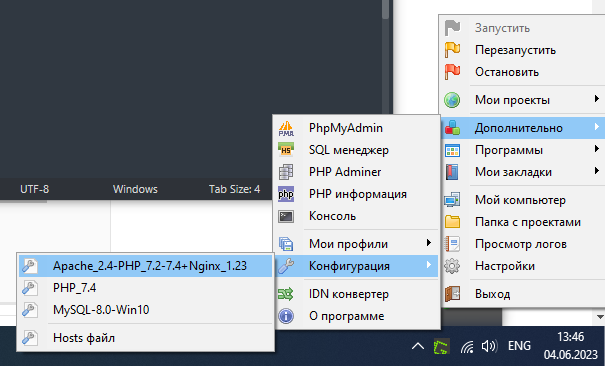Expand the Дополнительно submenu arrow
605x366 pixels.
pyautogui.click(x=597, y=127)
